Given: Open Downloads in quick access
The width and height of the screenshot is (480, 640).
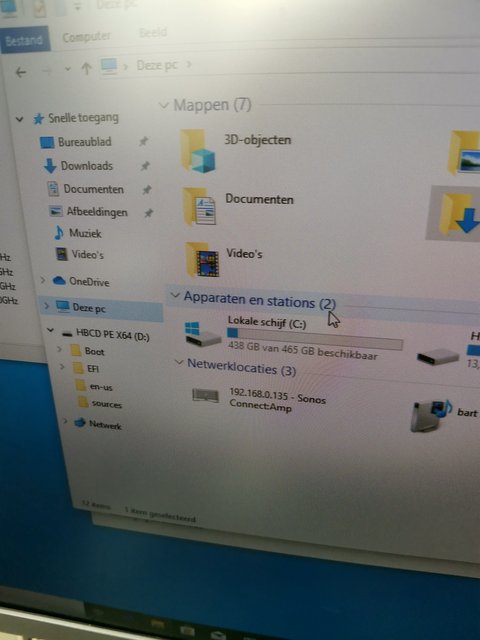Looking at the screenshot, I should tap(78, 166).
